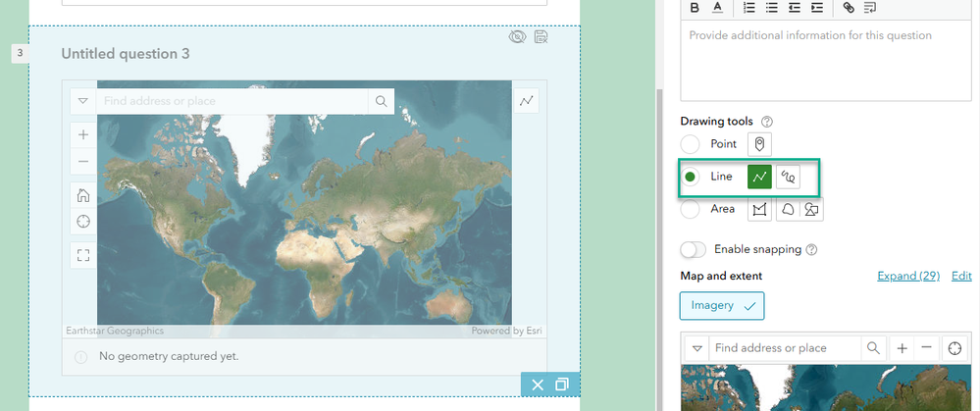Zoom out on the extent preview map
Viewport: 980px width, 411px height.
click(927, 348)
